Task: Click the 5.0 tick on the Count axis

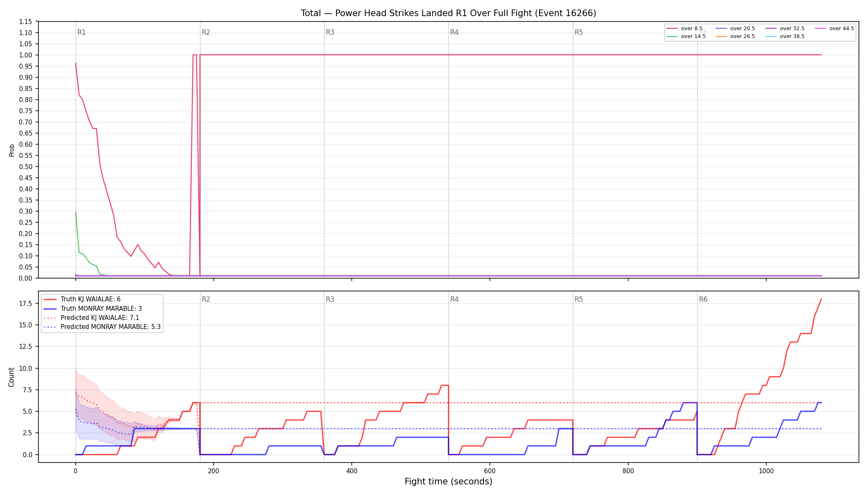Action: tap(27, 411)
